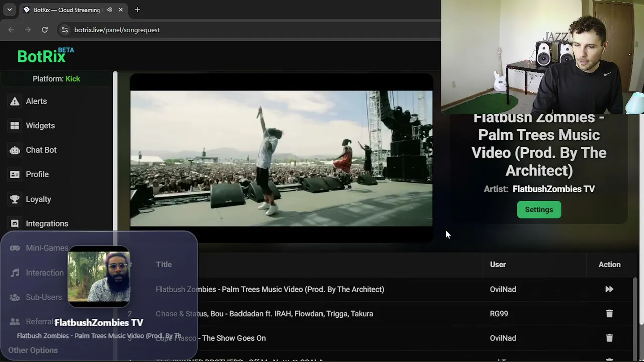Open the Integrations icon in sidebar
The height and width of the screenshot is (362, 644).
tap(15, 224)
